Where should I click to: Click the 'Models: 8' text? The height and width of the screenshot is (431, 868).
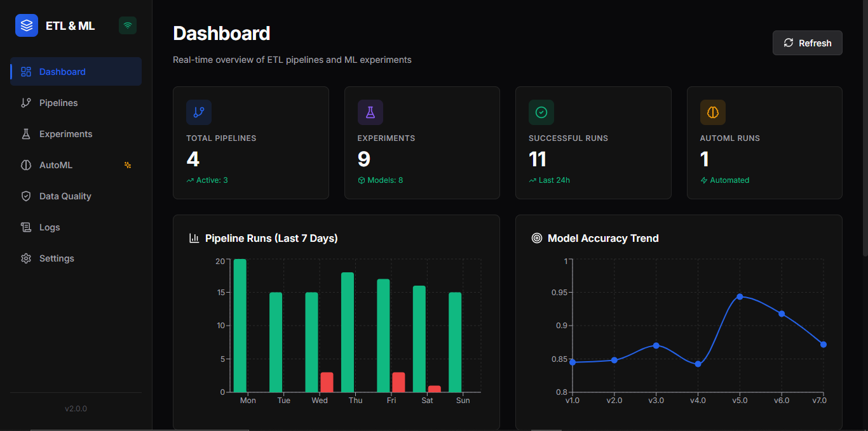pyautogui.click(x=386, y=180)
